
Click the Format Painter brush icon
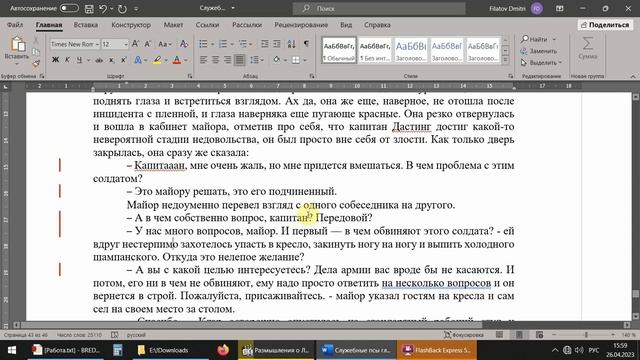pos(36,63)
